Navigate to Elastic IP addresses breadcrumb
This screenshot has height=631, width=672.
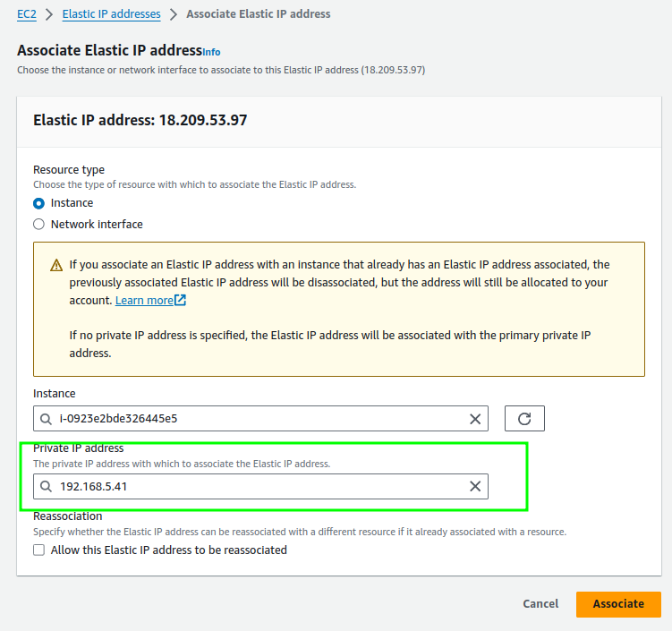click(112, 14)
